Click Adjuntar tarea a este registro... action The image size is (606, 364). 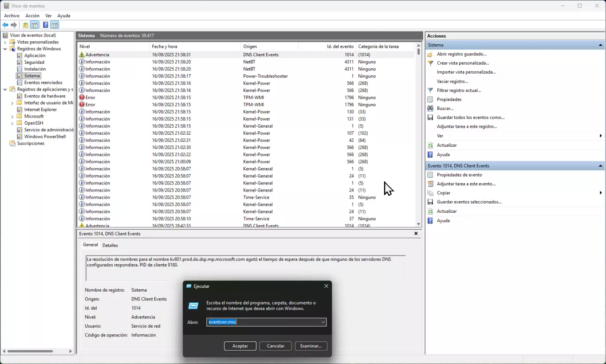[467, 126]
